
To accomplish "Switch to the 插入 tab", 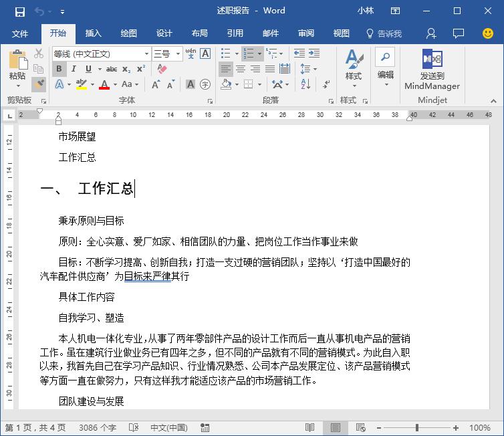I will pyautogui.click(x=93, y=33).
